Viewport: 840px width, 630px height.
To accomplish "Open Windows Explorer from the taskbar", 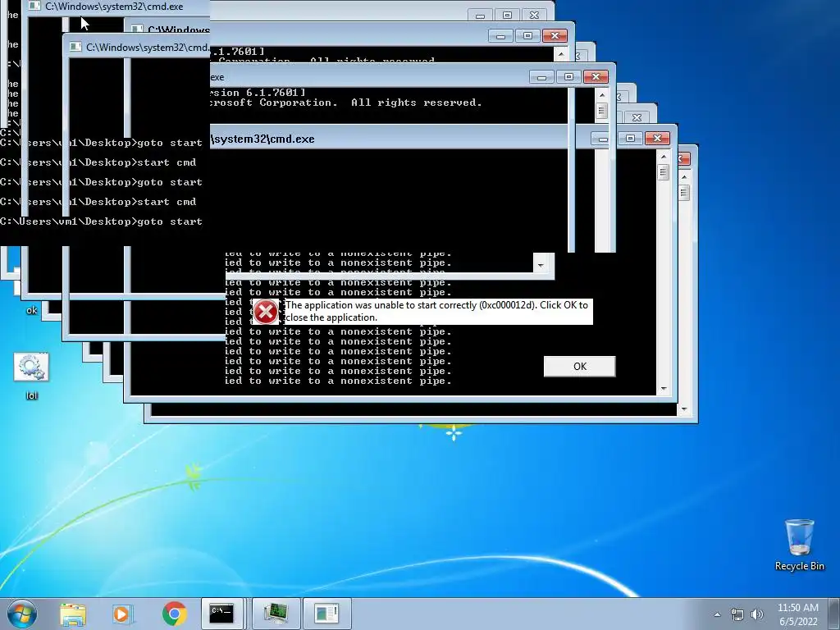I will tap(73, 614).
